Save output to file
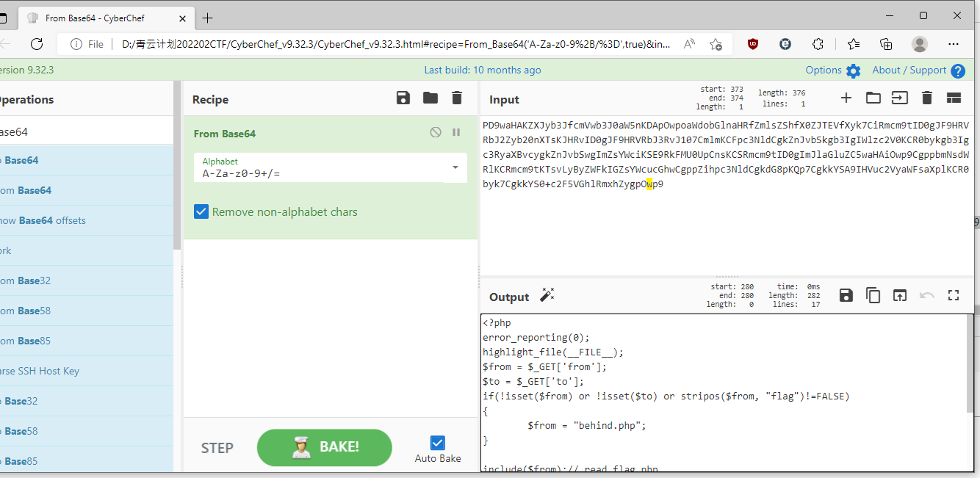This screenshot has height=478, width=980. pos(846,295)
